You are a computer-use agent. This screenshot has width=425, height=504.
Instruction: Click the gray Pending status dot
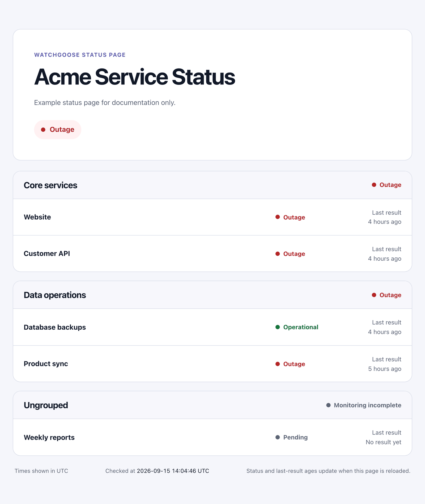278,437
